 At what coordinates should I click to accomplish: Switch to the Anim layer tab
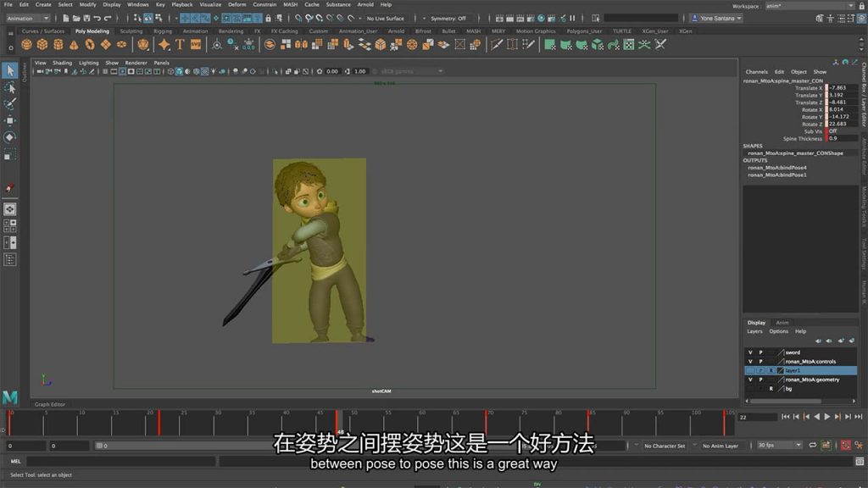click(x=782, y=323)
